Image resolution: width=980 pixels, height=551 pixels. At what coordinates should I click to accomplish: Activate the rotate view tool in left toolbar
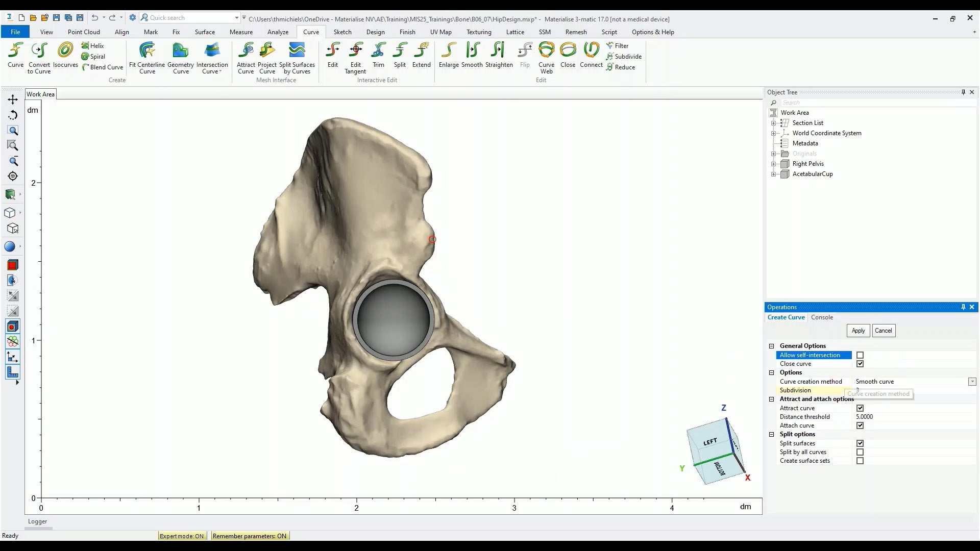[x=13, y=115]
